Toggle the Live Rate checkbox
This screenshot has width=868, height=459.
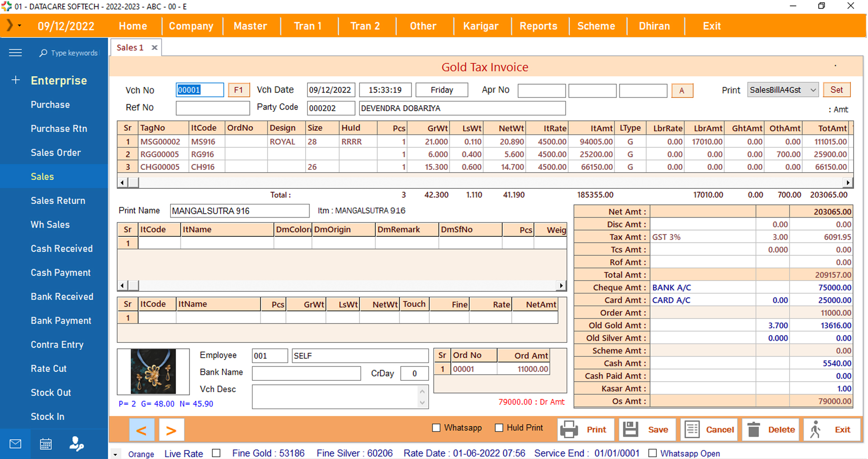[216, 453]
